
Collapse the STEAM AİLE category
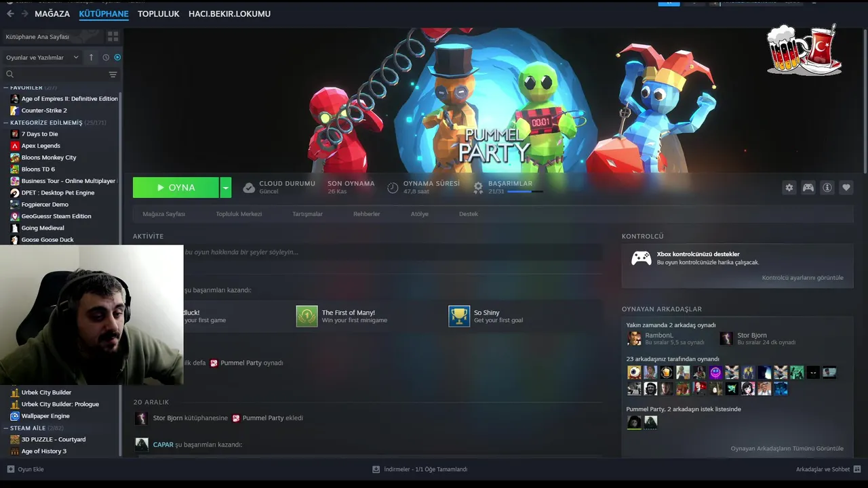tap(6, 428)
